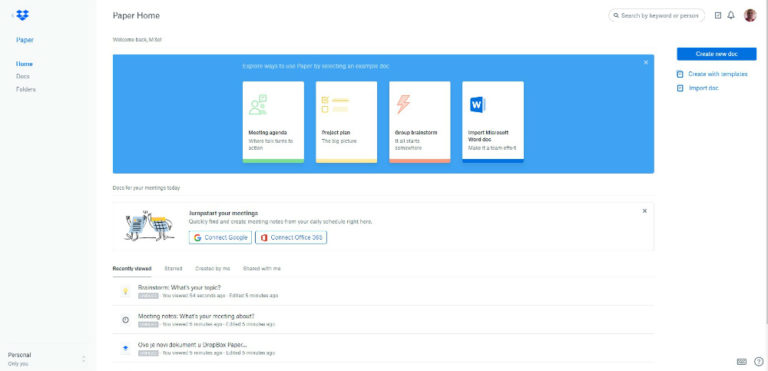Click the Google logo in Connect Google
This screenshot has height=371, width=768.
click(x=197, y=238)
